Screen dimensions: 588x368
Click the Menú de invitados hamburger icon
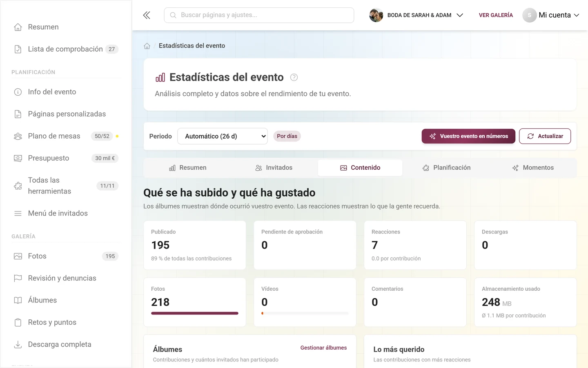point(18,213)
